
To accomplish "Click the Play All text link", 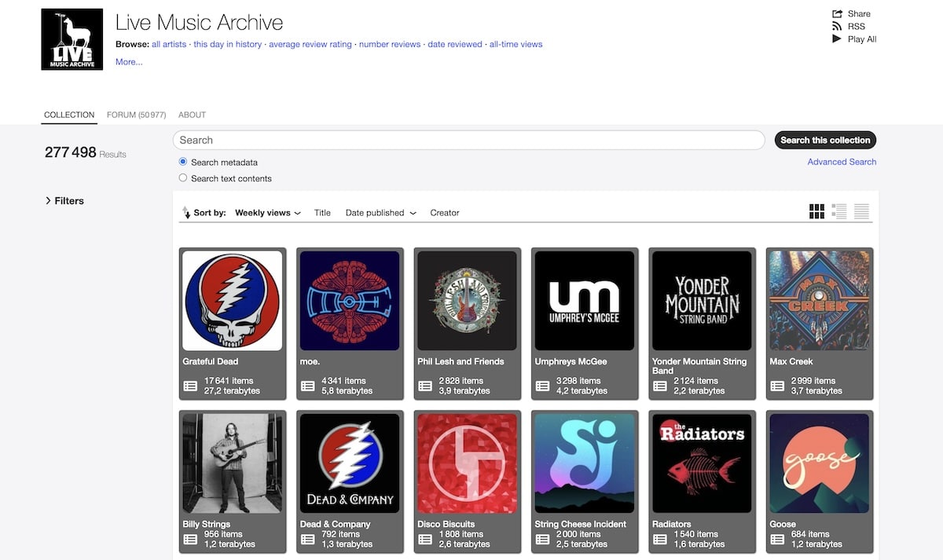I will click(x=862, y=38).
